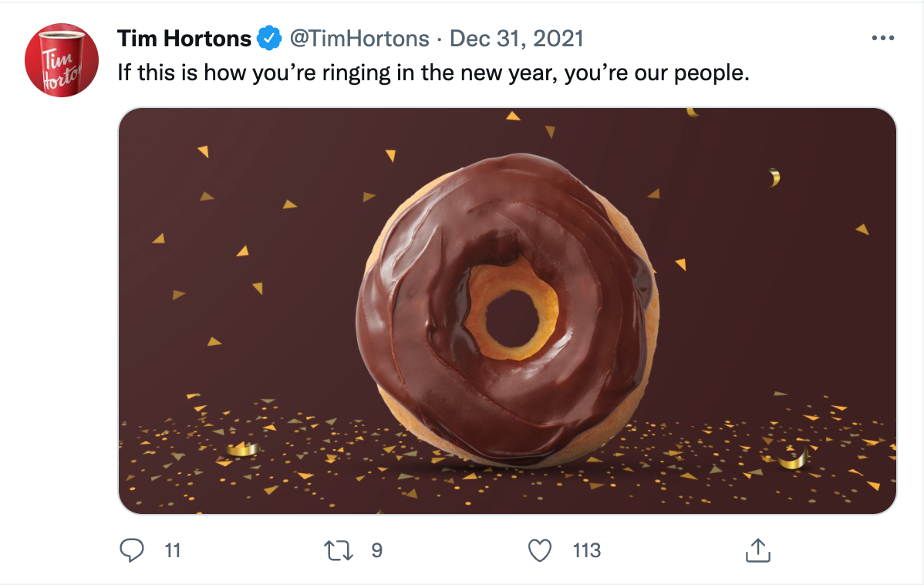
Task: Click the Tim Hortons display name
Action: point(184,39)
